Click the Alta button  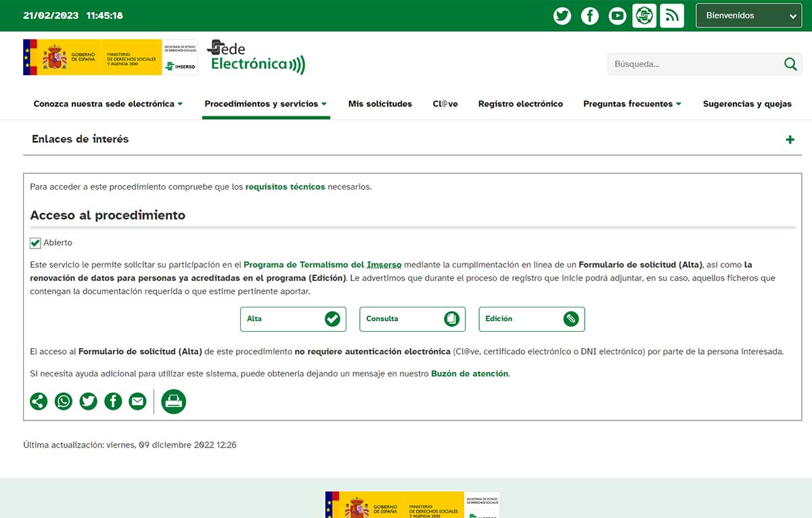[x=293, y=319]
